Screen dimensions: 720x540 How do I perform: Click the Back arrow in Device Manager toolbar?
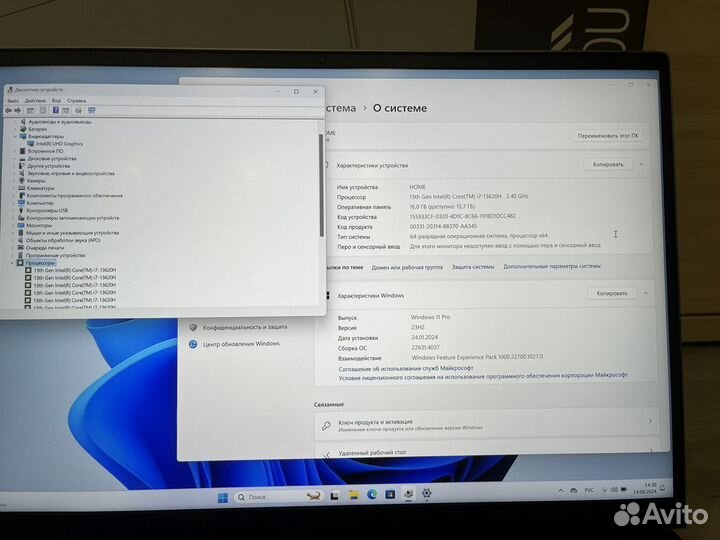[8, 110]
